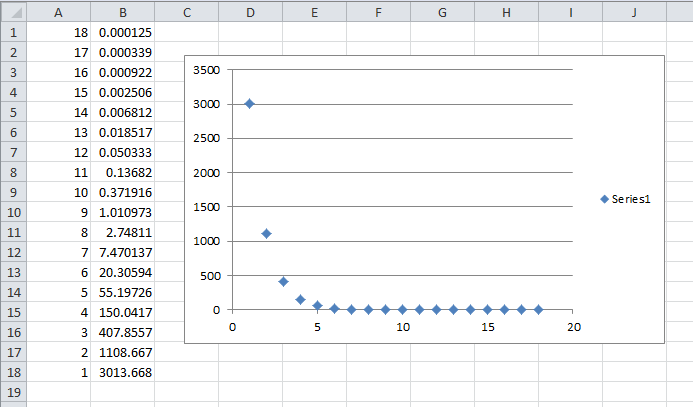
Task: Select column G header
Action: click(x=442, y=12)
